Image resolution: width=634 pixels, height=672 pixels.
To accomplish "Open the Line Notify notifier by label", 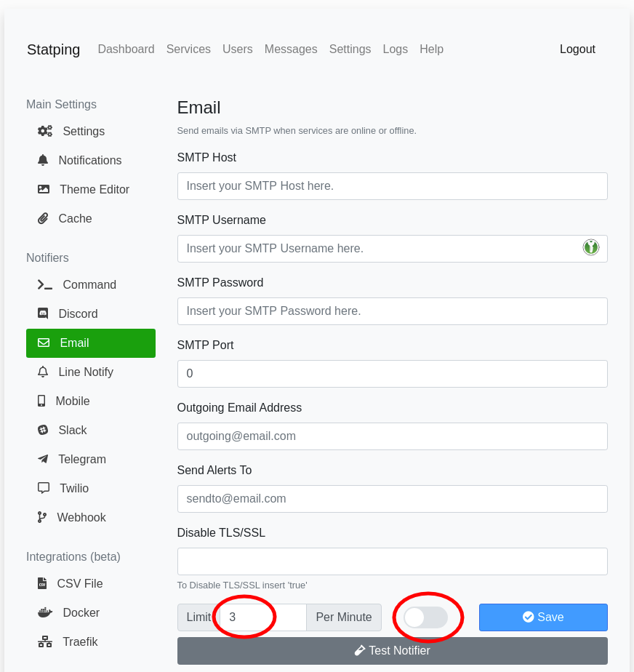I will pos(86,372).
